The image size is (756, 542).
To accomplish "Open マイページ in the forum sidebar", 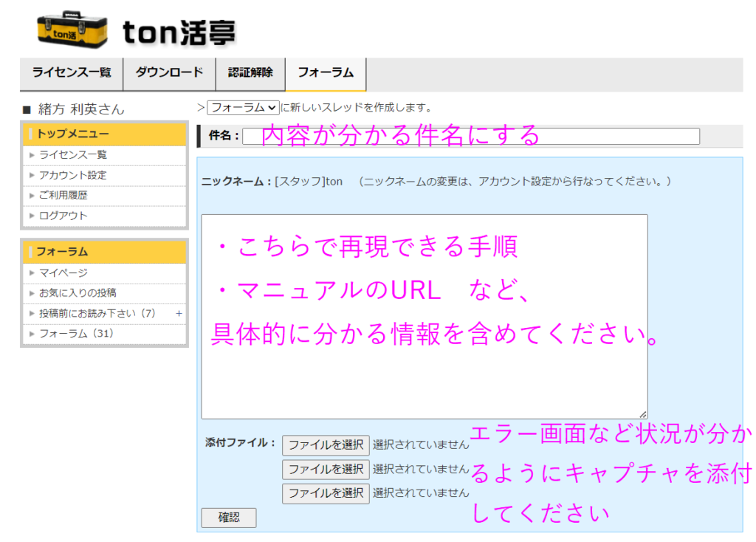I will [x=63, y=273].
